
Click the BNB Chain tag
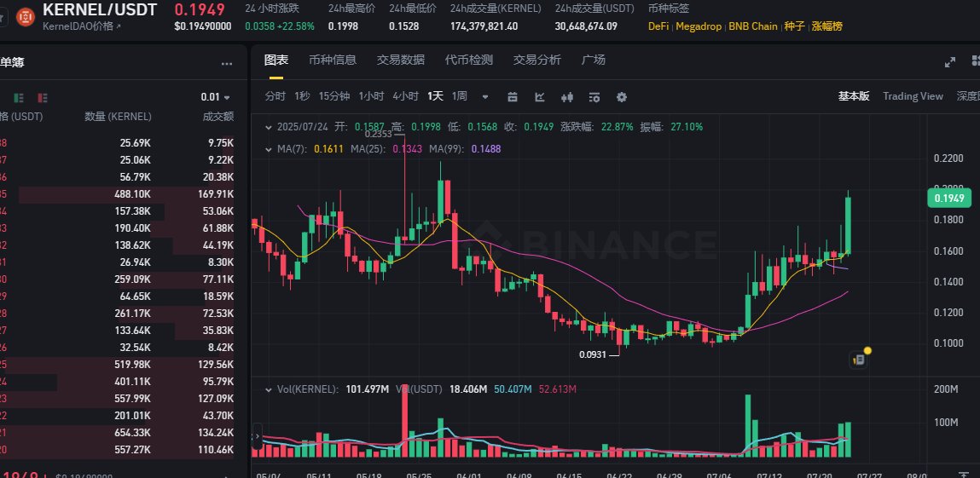coord(753,26)
